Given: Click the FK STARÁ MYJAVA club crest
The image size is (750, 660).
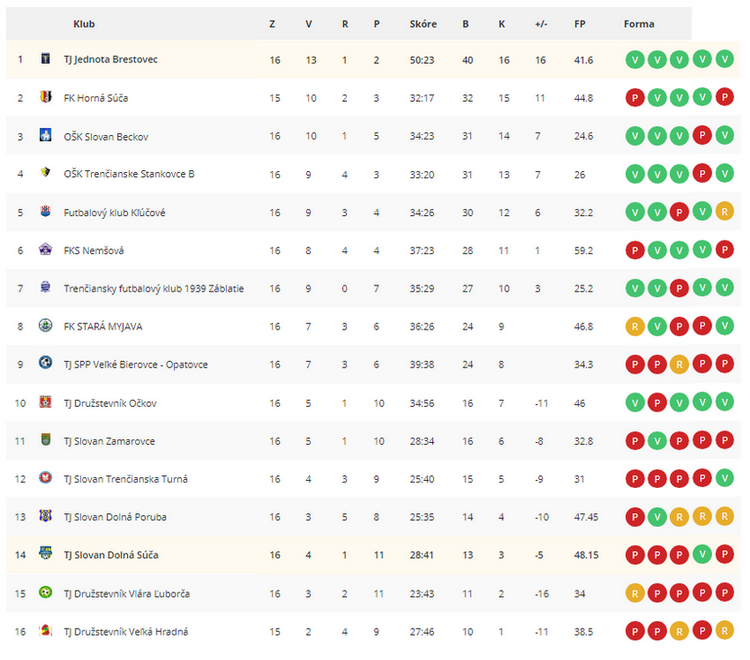Looking at the screenshot, I should click(45, 326).
